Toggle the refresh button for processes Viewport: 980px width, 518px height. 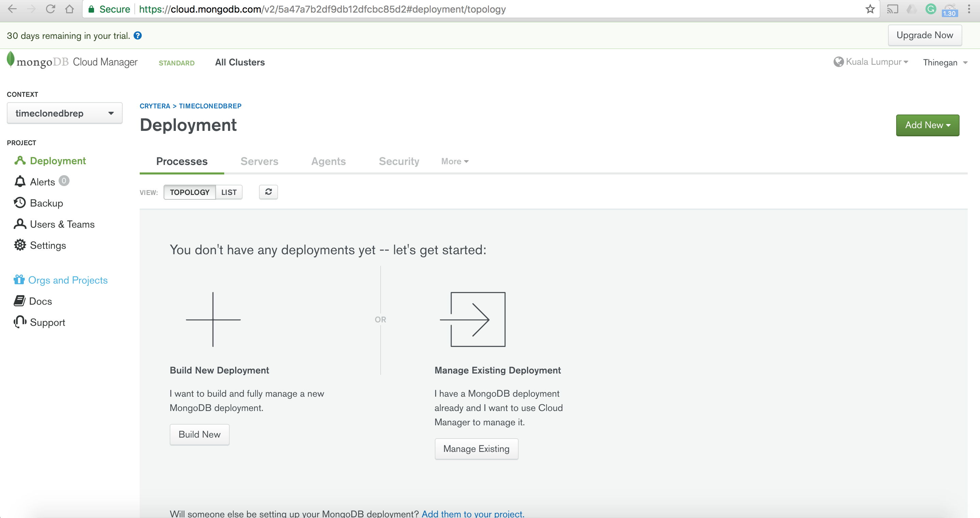pos(268,192)
